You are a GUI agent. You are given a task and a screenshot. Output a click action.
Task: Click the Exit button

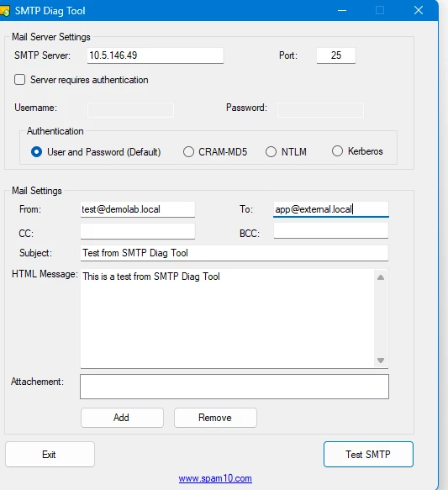(50, 455)
